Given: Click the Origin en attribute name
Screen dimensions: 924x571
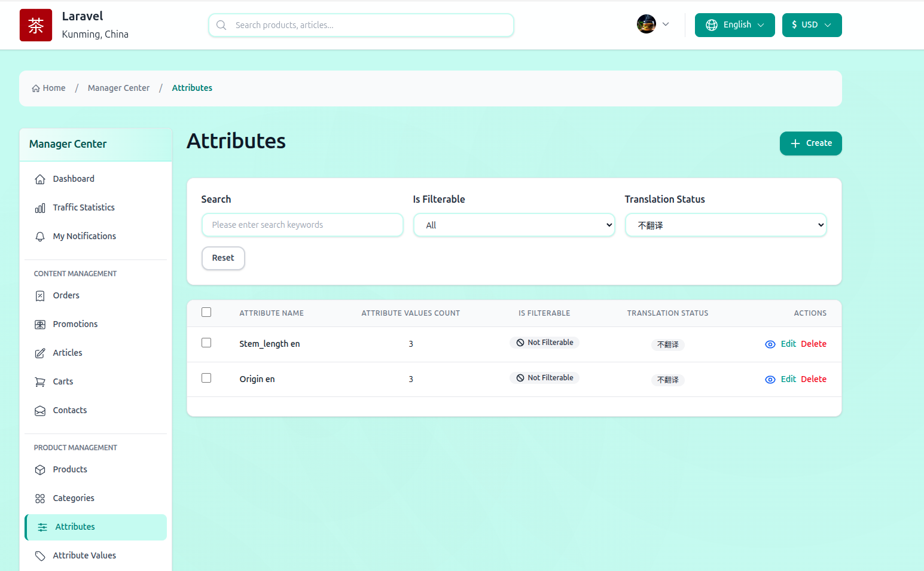Looking at the screenshot, I should click(257, 379).
